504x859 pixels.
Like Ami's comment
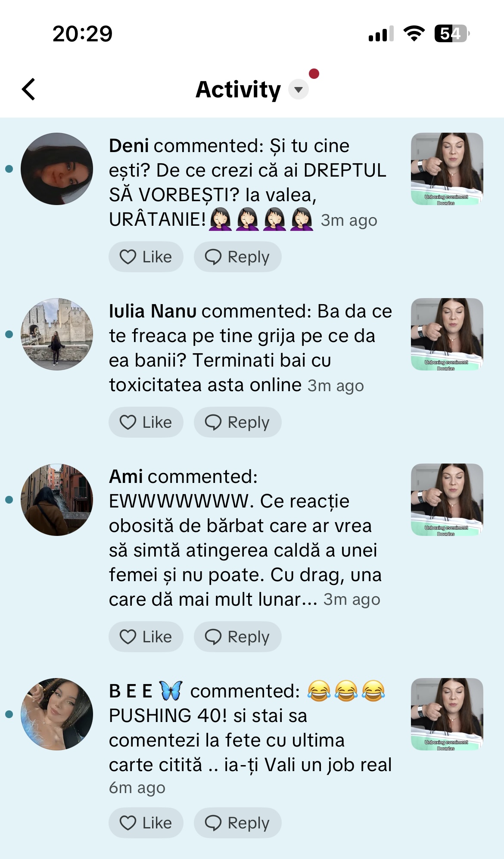[x=146, y=637]
